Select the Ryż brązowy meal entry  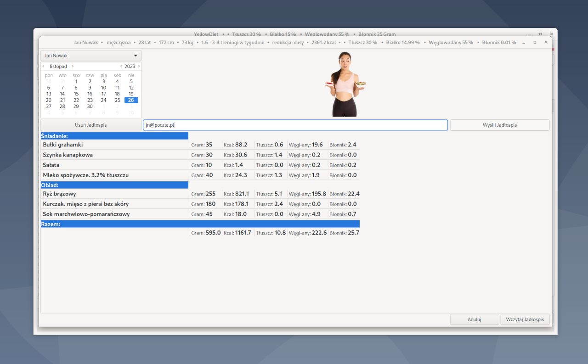[x=115, y=194]
